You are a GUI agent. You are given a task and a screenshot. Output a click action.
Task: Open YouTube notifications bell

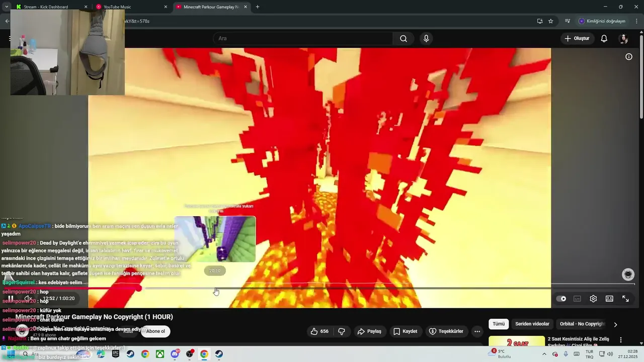(x=604, y=38)
